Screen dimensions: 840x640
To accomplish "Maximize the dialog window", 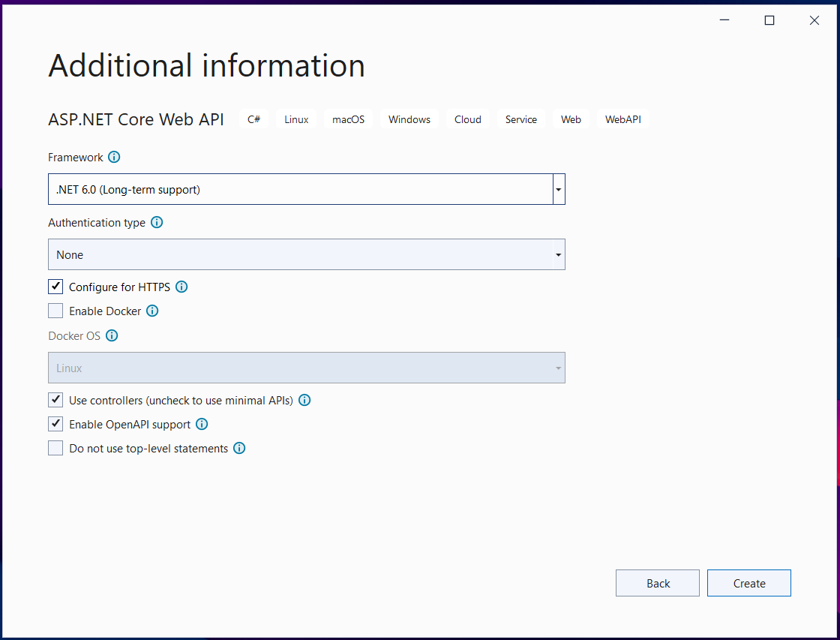I will (769, 20).
